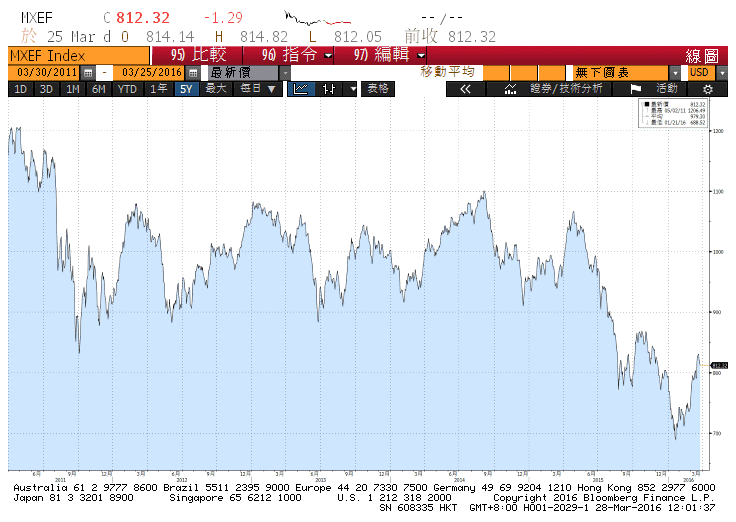Click the intraday sparkline thumbnail
The width and height of the screenshot is (736, 522).
(317, 19)
